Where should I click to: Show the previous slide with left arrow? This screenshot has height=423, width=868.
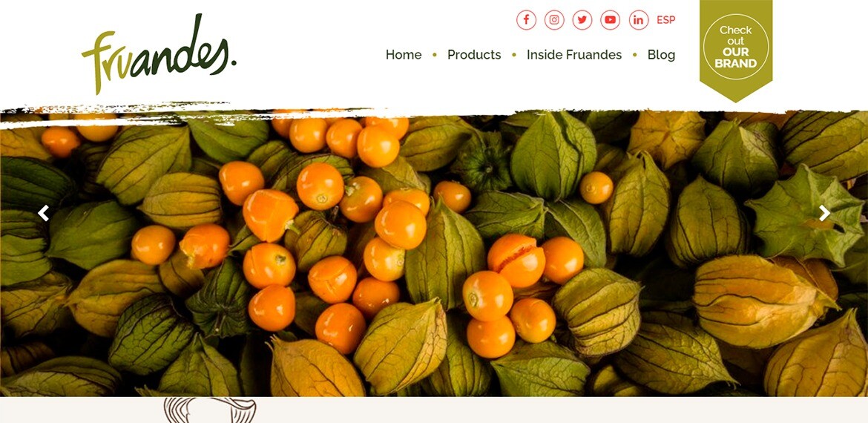click(x=43, y=213)
